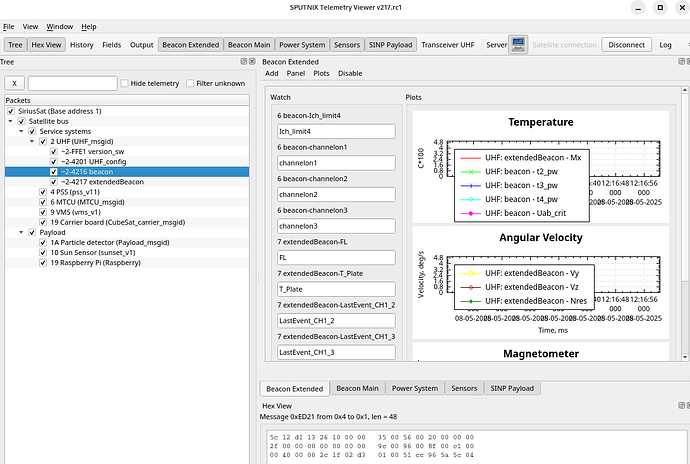Viewport: 690px width, 464px height.
Task: Switch to the SINP Payload bottom tab
Action: coord(512,388)
